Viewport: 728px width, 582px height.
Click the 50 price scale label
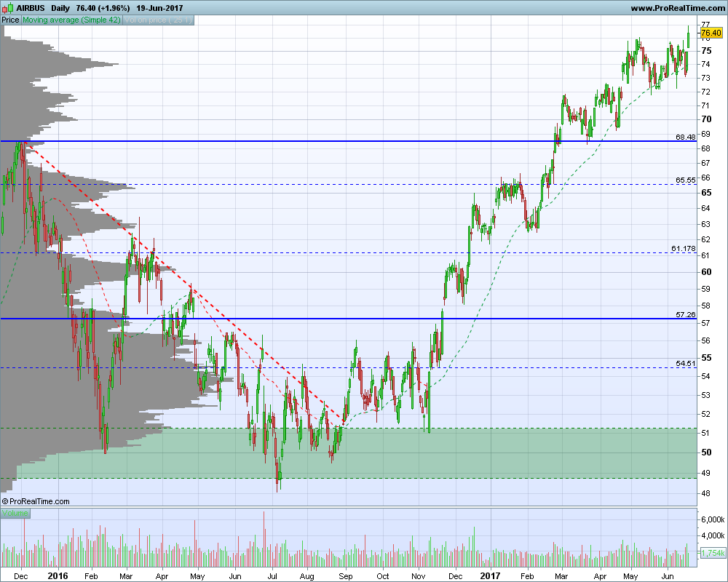pos(706,452)
